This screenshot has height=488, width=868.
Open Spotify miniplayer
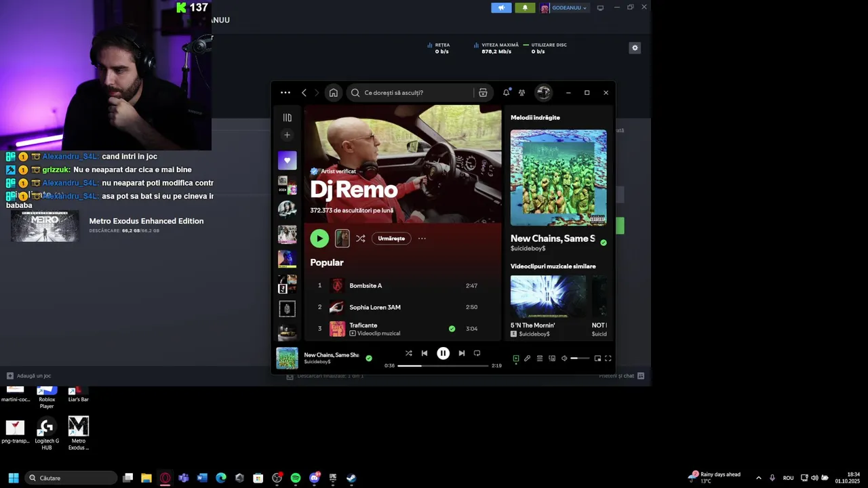click(x=597, y=359)
